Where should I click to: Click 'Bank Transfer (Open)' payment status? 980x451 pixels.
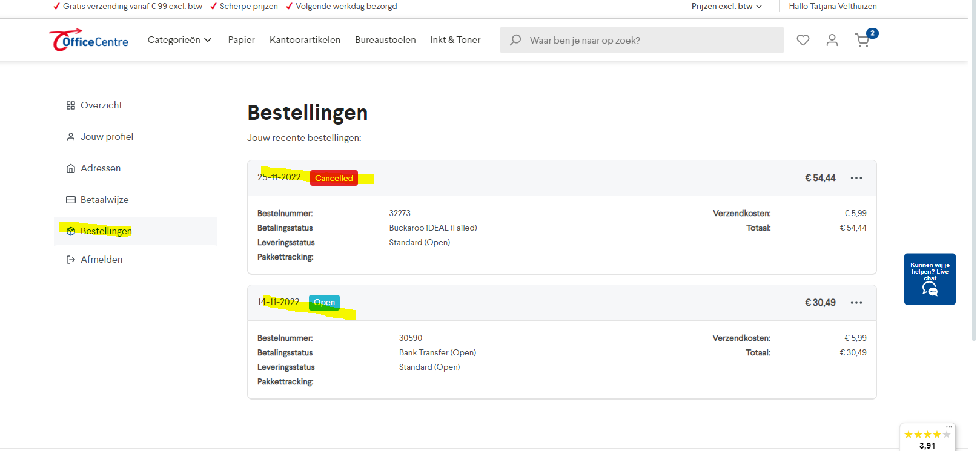pos(437,352)
